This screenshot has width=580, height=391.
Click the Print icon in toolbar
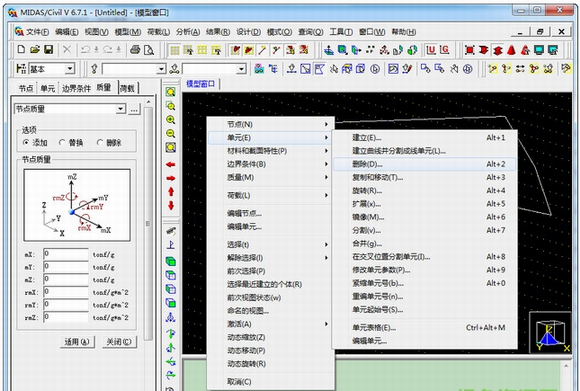click(x=135, y=50)
